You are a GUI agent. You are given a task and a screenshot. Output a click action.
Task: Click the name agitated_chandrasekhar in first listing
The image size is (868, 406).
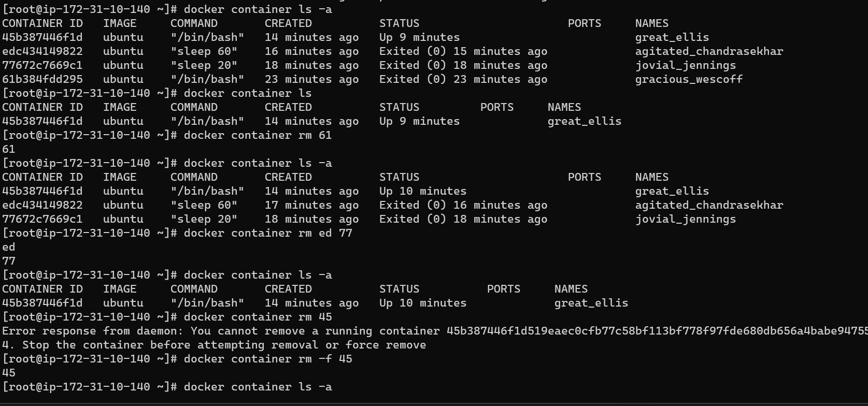[x=709, y=51]
